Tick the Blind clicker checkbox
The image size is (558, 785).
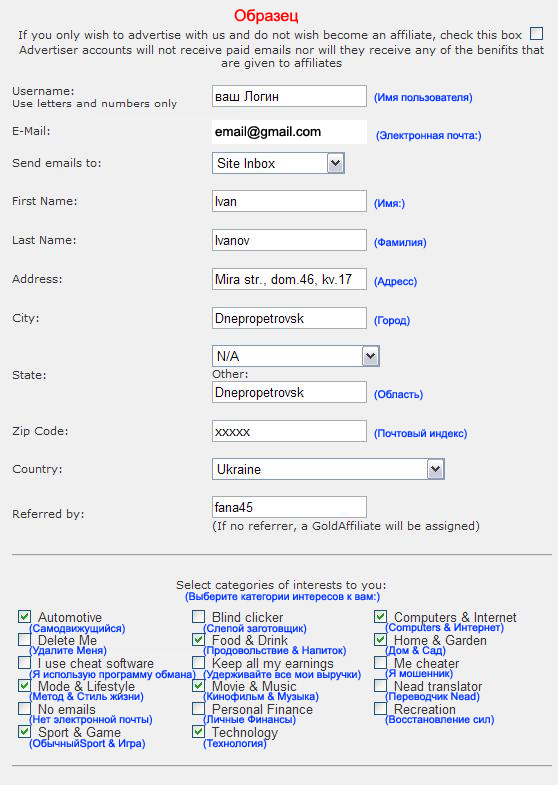[x=199, y=616]
